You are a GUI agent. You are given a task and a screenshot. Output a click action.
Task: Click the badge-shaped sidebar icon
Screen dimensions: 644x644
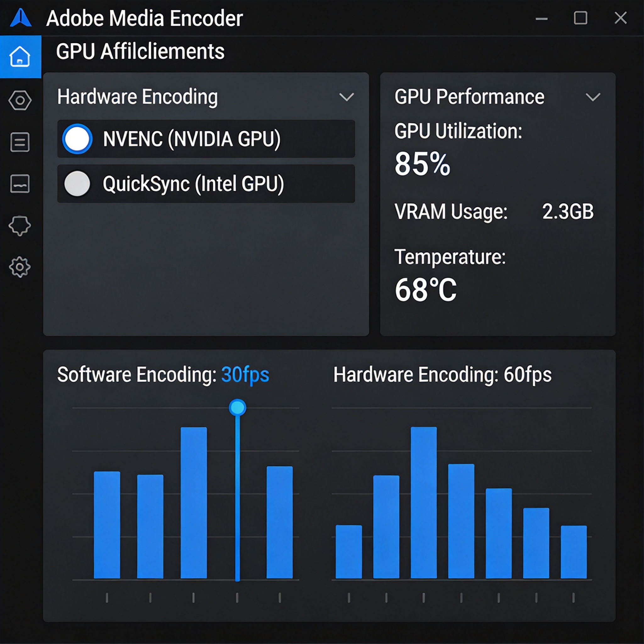[x=20, y=226]
